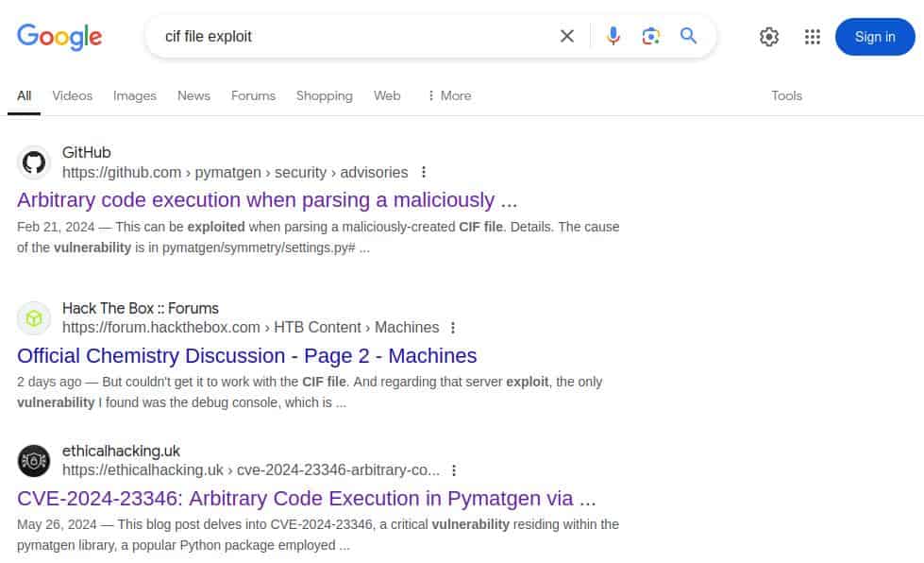Open 'Official Chemistry Discussion - Page 2' link
This screenshot has width=924, height=563.
pyautogui.click(x=247, y=355)
